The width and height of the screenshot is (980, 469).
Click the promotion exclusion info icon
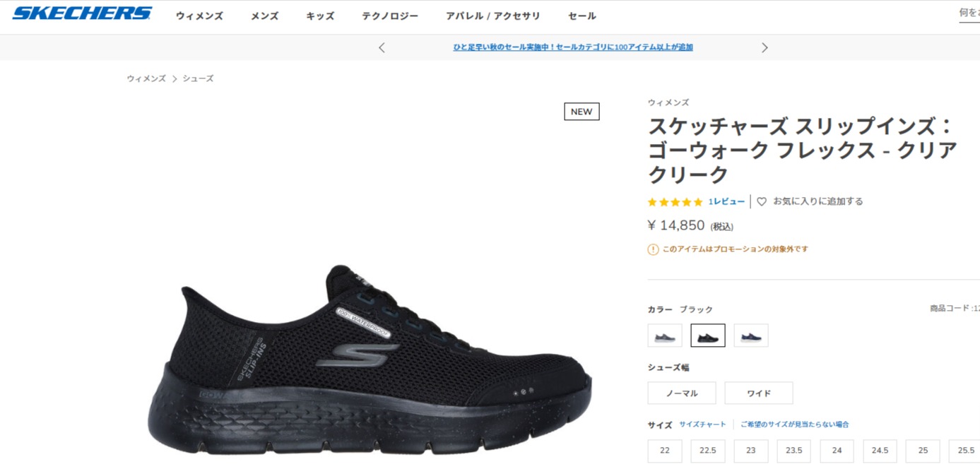(653, 249)
